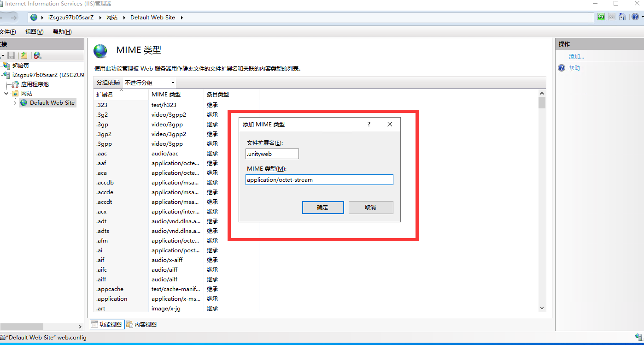Maximize the IIS Manager window
644x345 pixels.
(616, 3)
